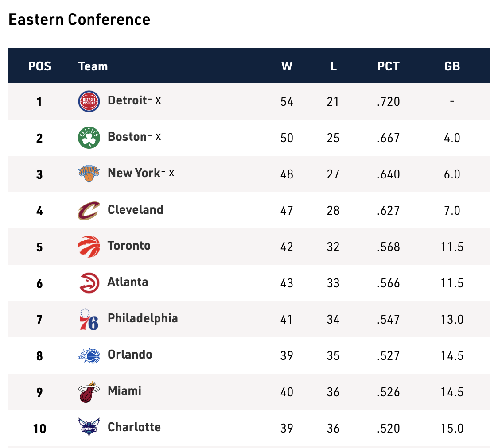490x448 pixels.
Task: Click the Philadelphia 76ers logo
Action: pyautogui.click(x=89, y=319)
